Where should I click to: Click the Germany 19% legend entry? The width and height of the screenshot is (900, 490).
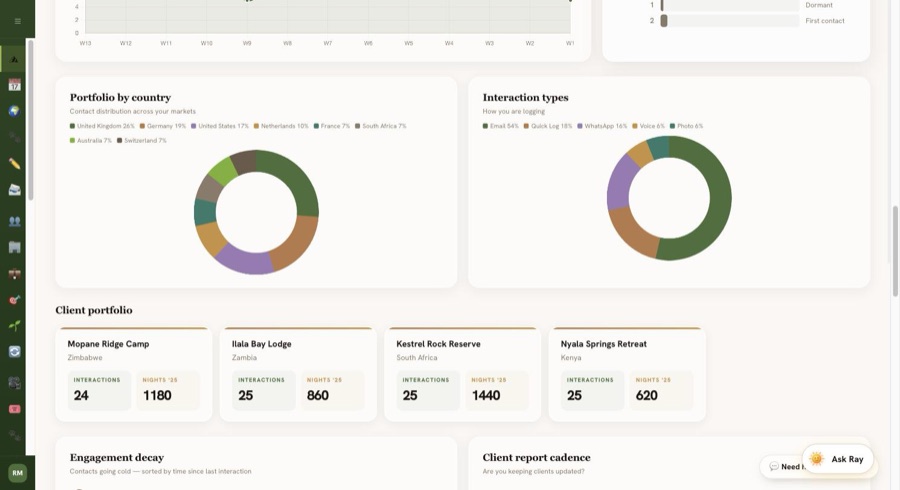163,126
